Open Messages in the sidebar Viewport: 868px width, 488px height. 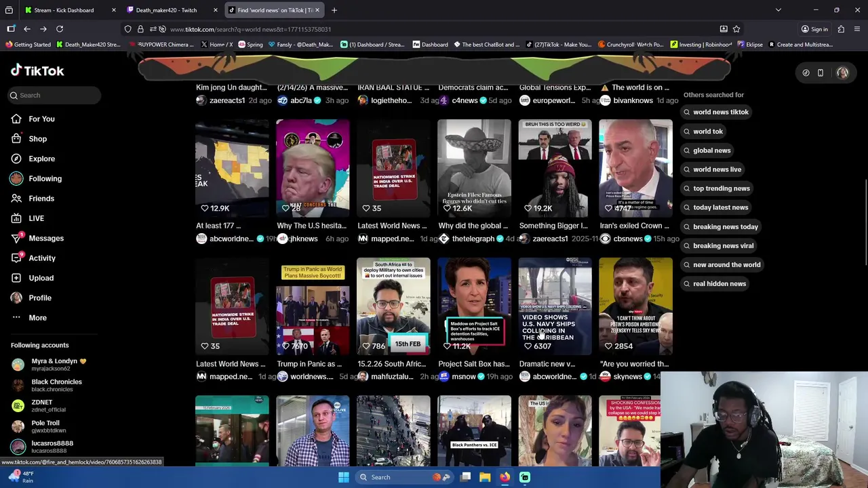point(45,238)
